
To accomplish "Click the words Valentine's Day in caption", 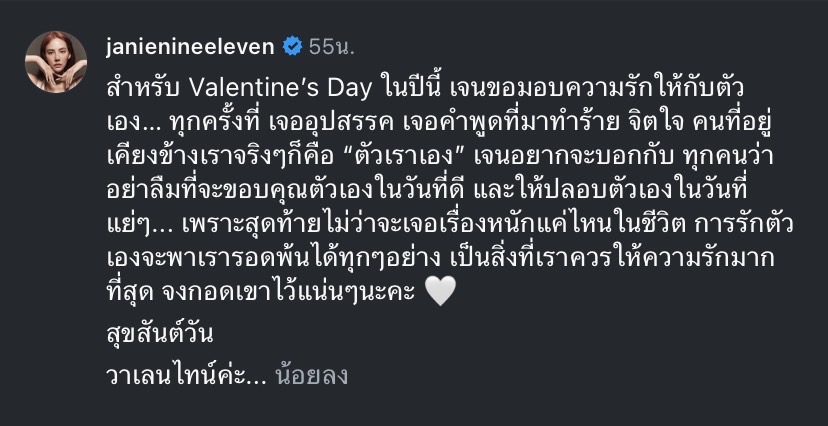I will (x=280, y=89).
